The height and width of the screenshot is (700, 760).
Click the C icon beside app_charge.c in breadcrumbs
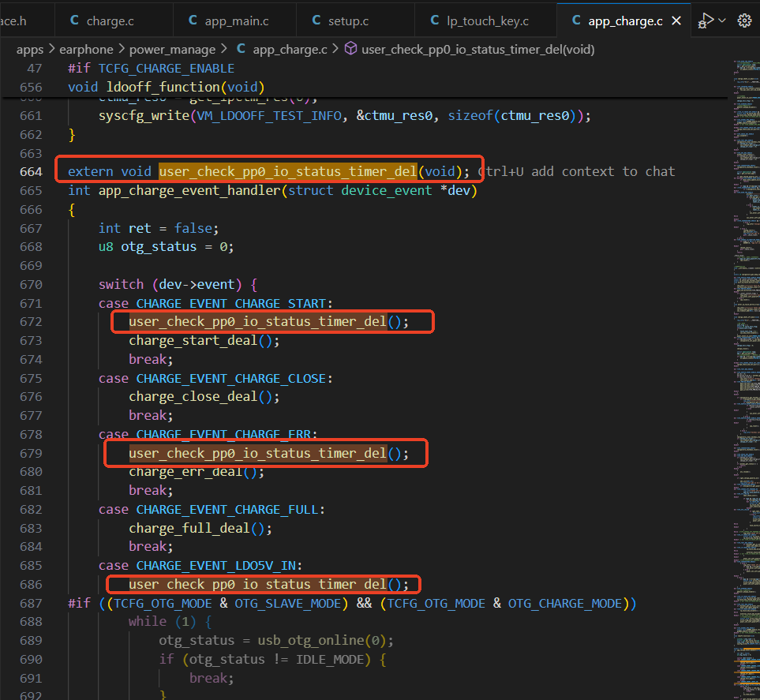[x=241, y=49]
